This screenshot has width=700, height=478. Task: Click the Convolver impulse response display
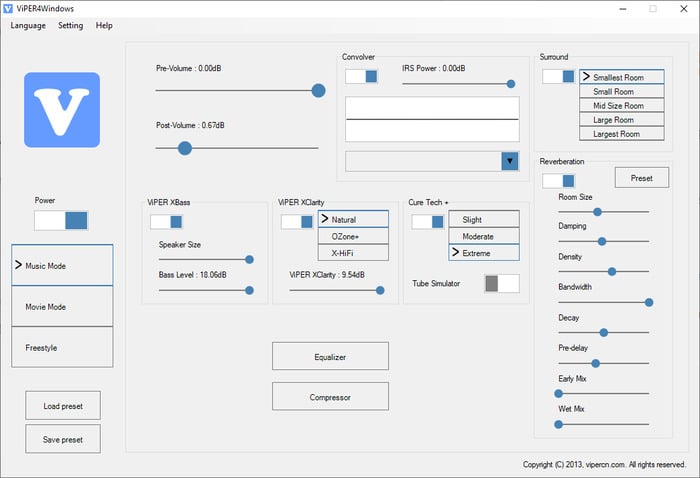(432, 119)
